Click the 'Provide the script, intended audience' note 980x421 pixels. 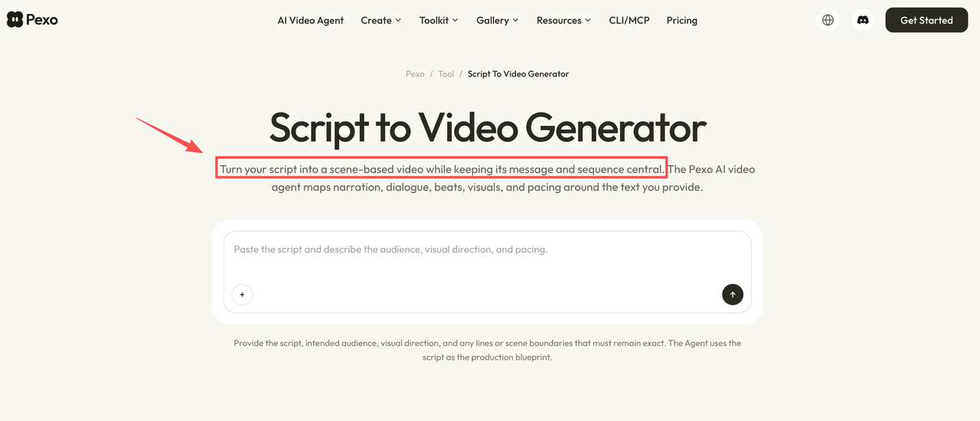488,350
